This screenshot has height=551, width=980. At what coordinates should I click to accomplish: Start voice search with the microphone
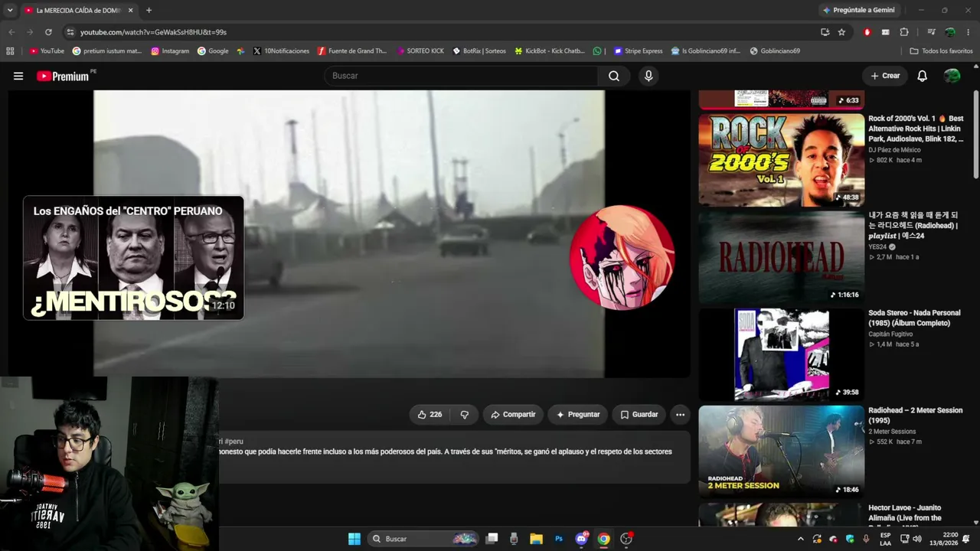coord(648,76)
